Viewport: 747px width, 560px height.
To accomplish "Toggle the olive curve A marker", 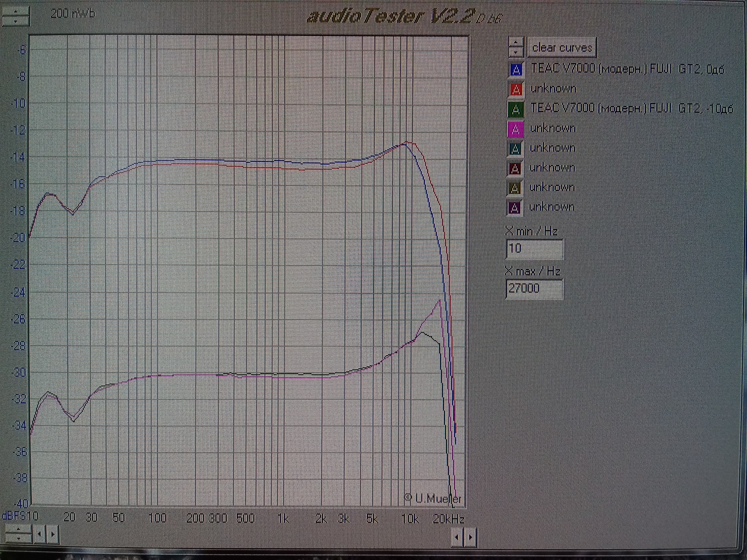I will point(514,188).
